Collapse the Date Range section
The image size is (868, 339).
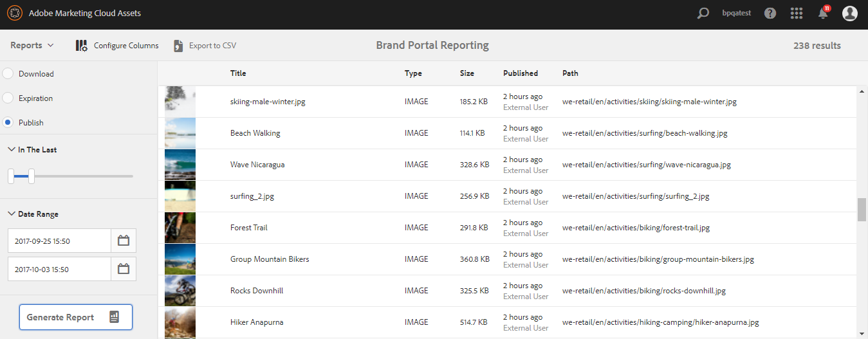(x=12, y=214)
